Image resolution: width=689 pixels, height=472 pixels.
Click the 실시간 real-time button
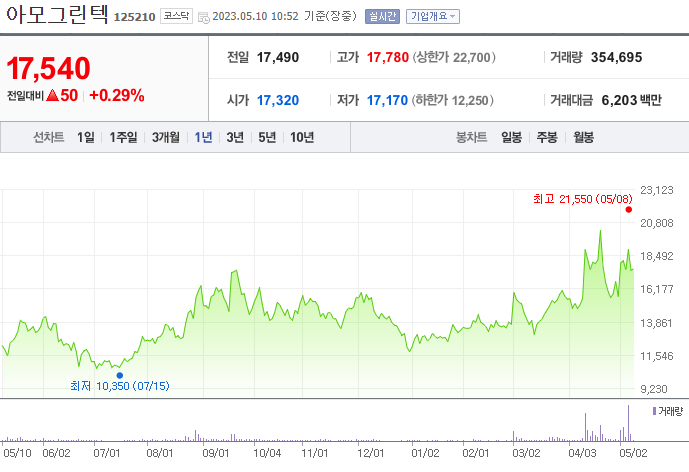382,16
